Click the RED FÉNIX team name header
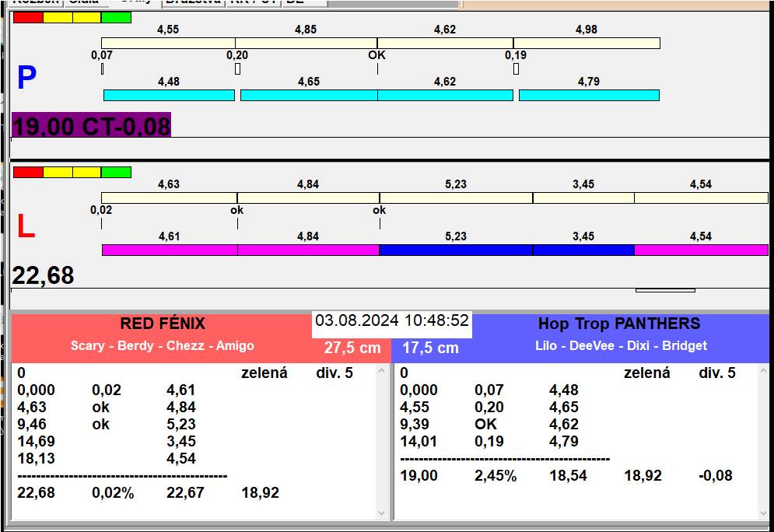This screenshot has height=532, width=774. tap(162, 324)
